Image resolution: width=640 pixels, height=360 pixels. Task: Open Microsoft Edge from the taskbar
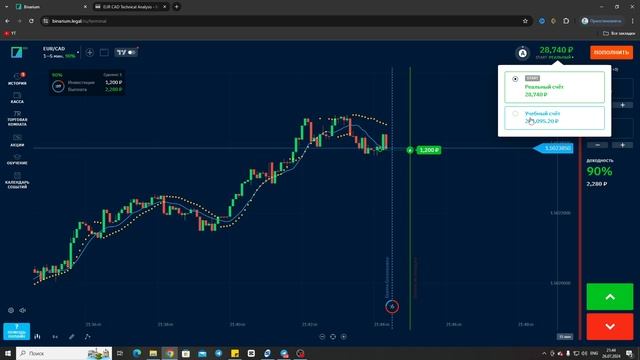click(x=137, y=353)
